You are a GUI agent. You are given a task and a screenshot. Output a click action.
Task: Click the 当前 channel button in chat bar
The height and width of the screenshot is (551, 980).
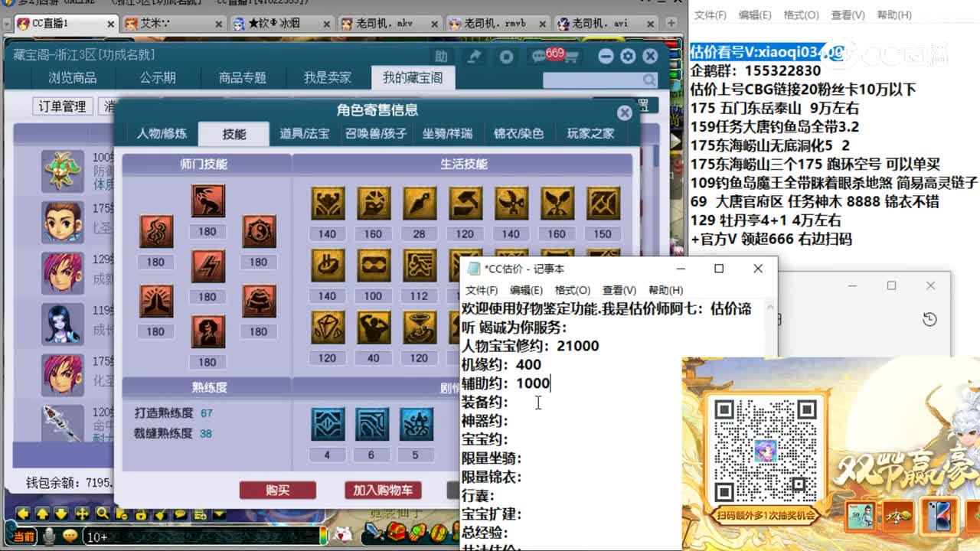pyautogui.click(x=24, y=536)
